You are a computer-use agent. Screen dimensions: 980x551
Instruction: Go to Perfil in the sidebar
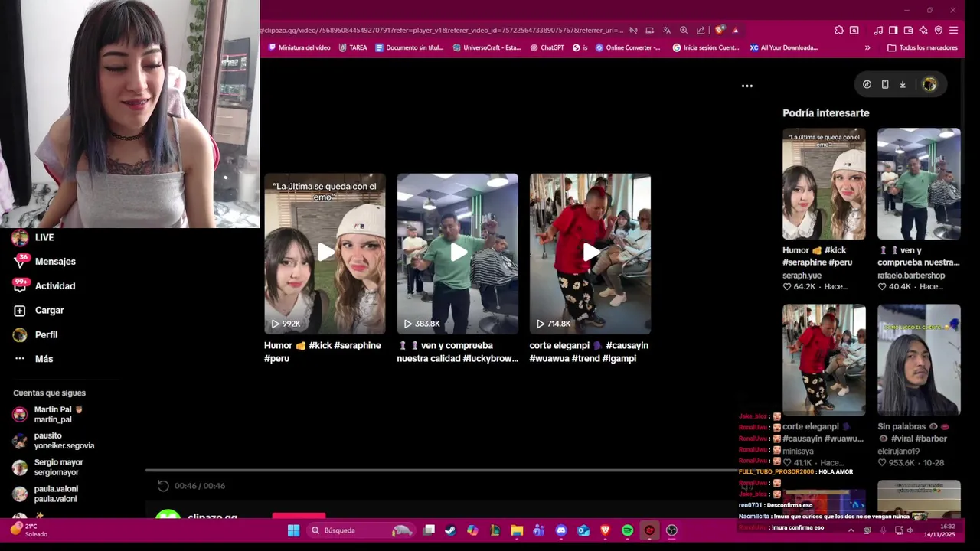click(35, 335)
